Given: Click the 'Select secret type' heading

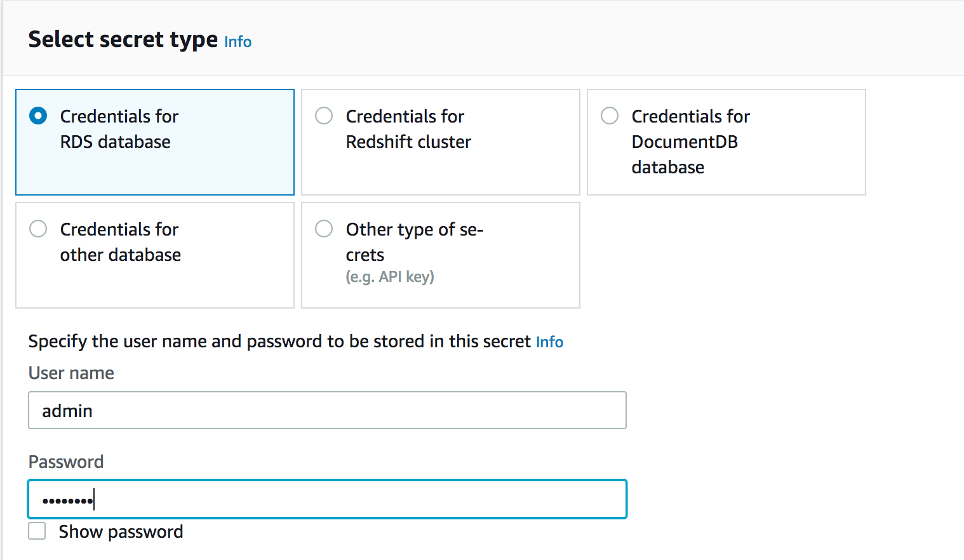Looking at the screenshot, I should pyautogui.click(x=123, y=39).
